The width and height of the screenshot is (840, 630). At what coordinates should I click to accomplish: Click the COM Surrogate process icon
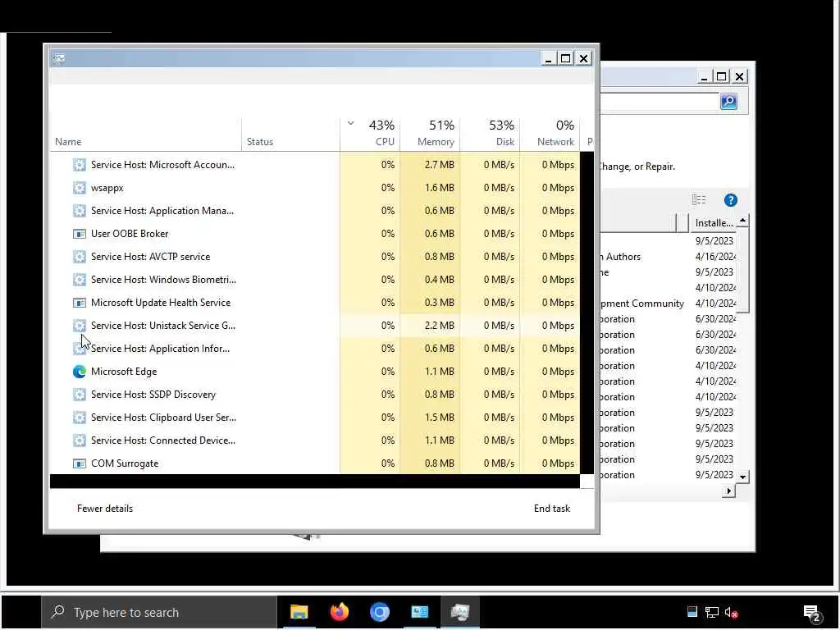click(x=80, y=464)
